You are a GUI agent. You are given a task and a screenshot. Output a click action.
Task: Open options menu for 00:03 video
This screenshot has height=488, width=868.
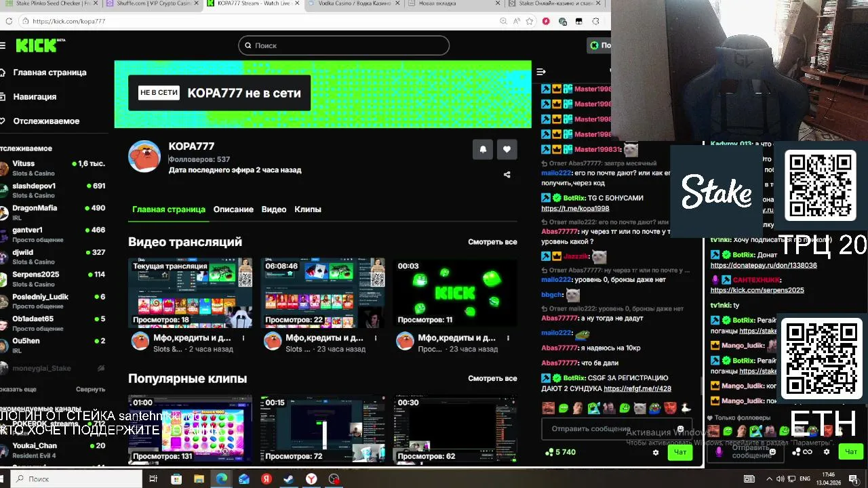click(508, 338)
